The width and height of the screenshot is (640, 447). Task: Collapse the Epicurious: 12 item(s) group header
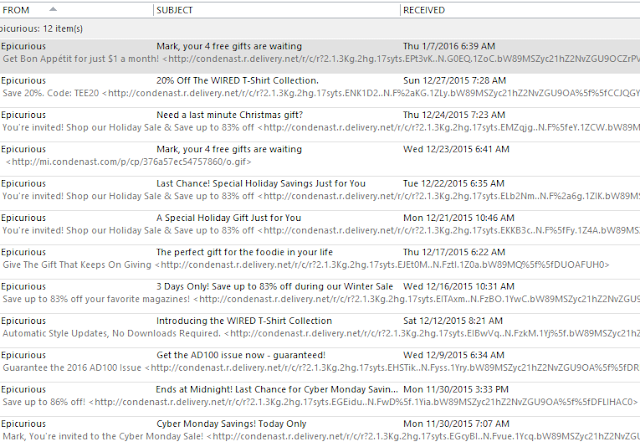320,29
